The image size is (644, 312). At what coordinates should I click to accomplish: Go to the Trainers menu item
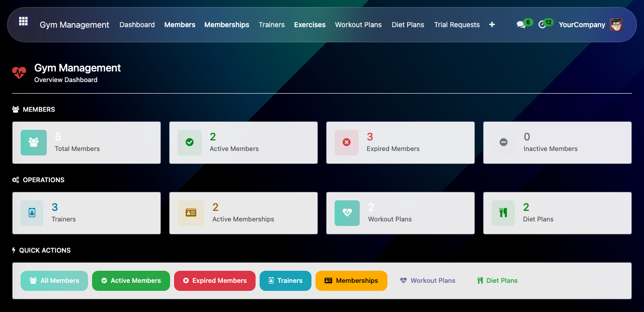click(272, 25)
